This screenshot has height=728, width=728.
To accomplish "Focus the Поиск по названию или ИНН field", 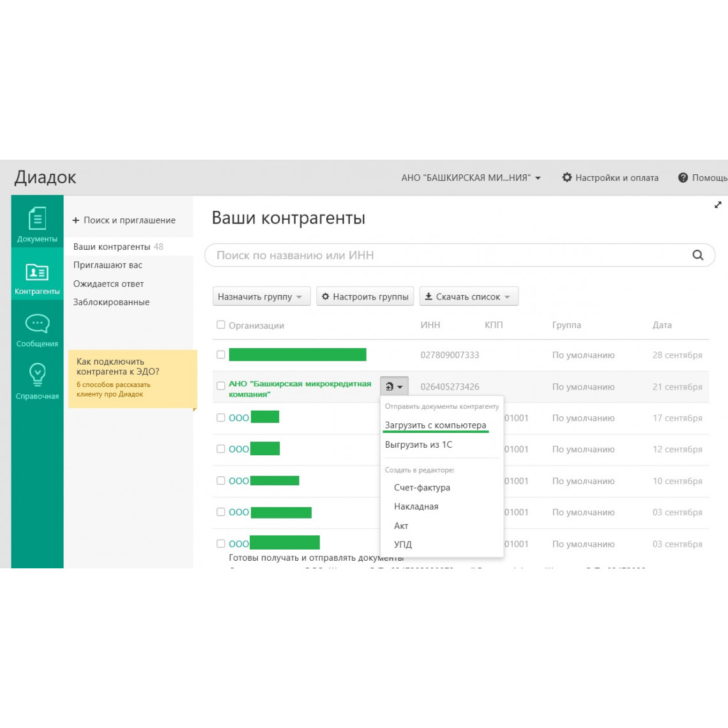I will (x=460, y=255).
